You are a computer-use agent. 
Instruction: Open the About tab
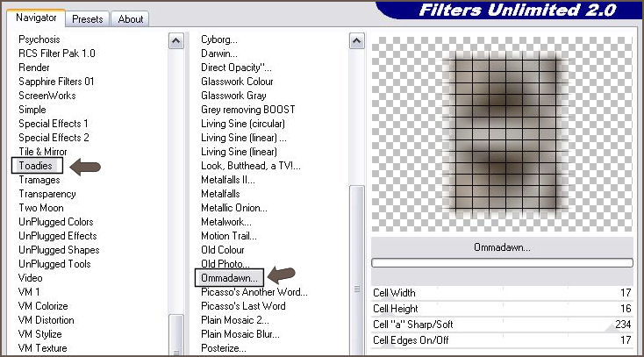click(x=131, y=18)
